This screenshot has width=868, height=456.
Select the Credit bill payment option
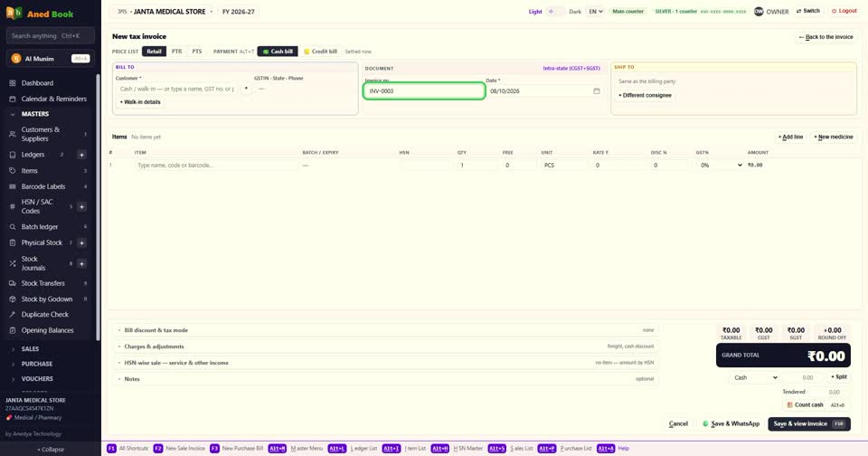pos(320,52)
